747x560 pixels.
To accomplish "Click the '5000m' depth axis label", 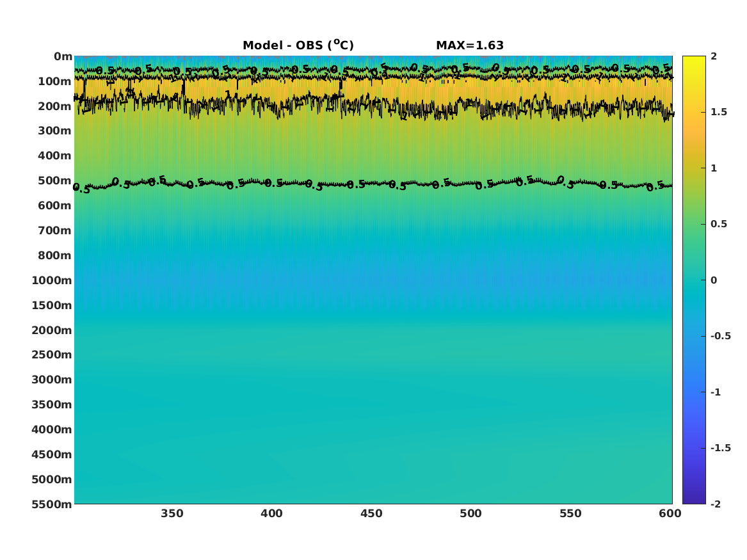I will click(x=52, y=479).
